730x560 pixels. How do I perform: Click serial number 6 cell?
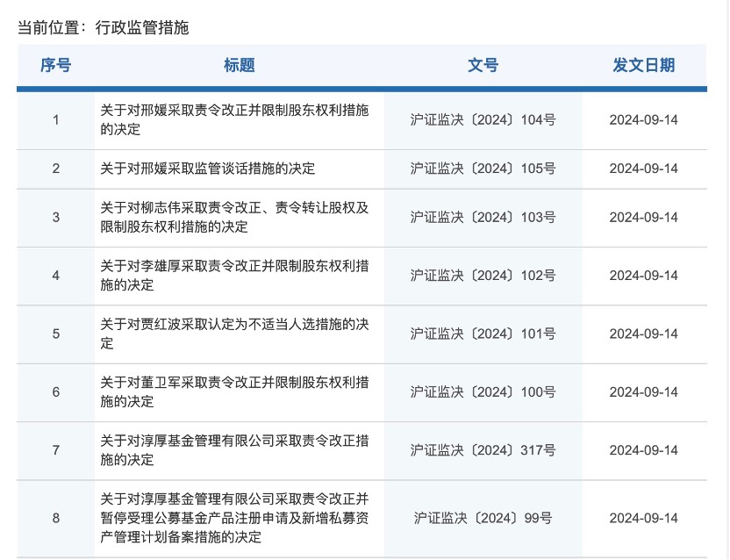(56, 392)
